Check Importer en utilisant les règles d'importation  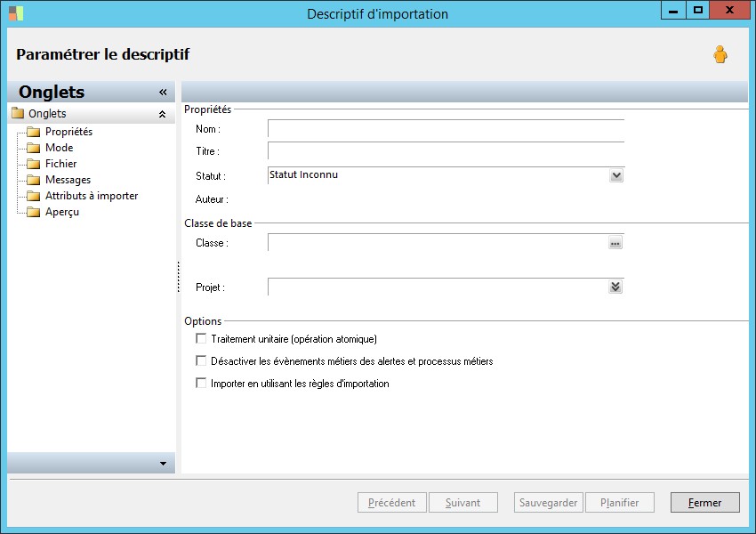pyautogui.click(x=201, y=384)
